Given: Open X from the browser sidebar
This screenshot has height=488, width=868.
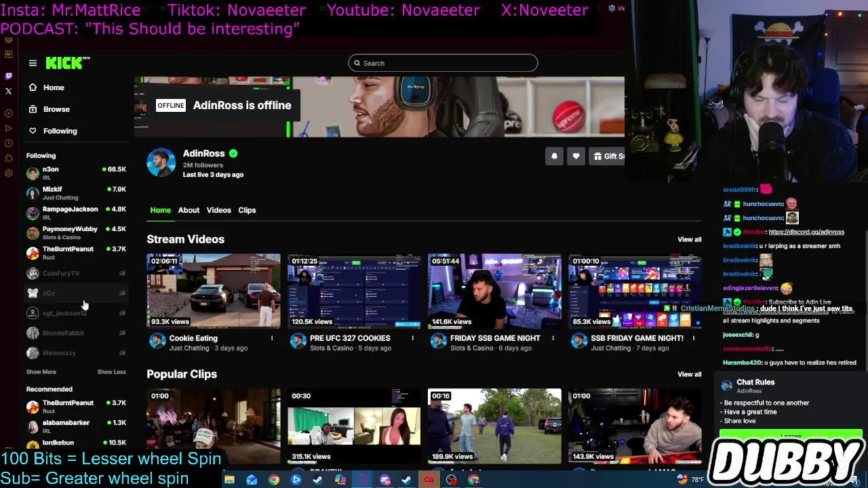Looking at the screenshot, I should tap(8, 91).
